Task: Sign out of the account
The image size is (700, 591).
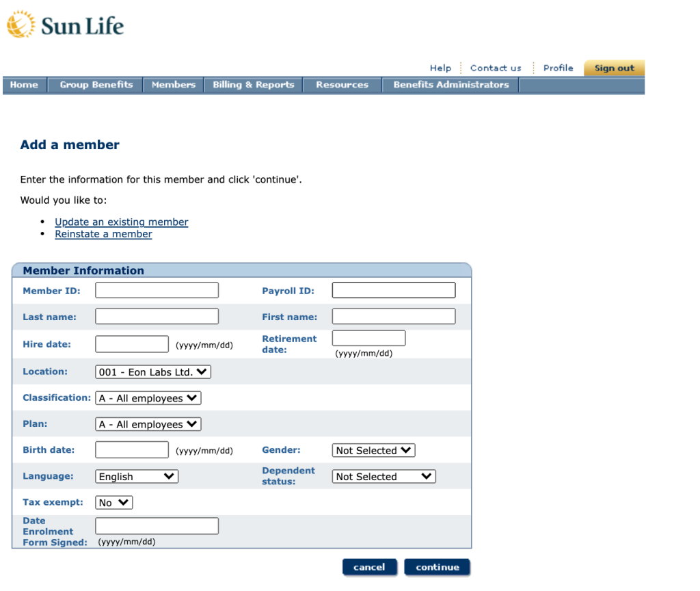Action: [614, 68]
